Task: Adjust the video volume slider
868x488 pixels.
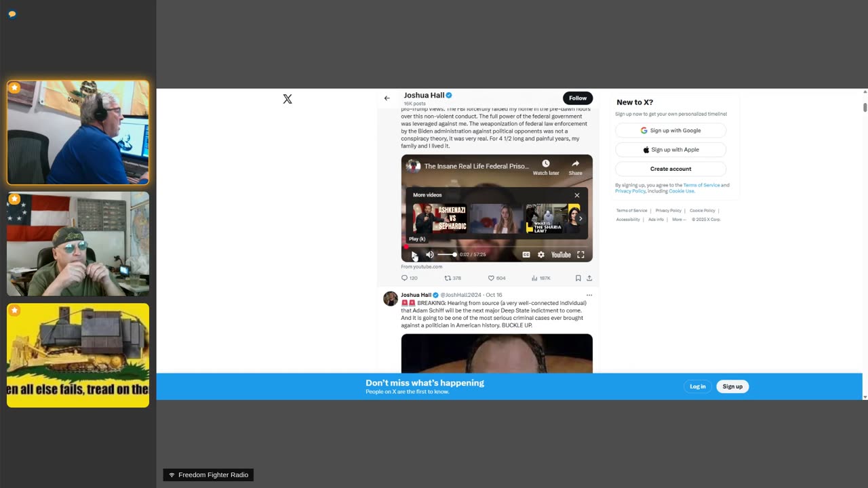Action: (x=447, y=255)
